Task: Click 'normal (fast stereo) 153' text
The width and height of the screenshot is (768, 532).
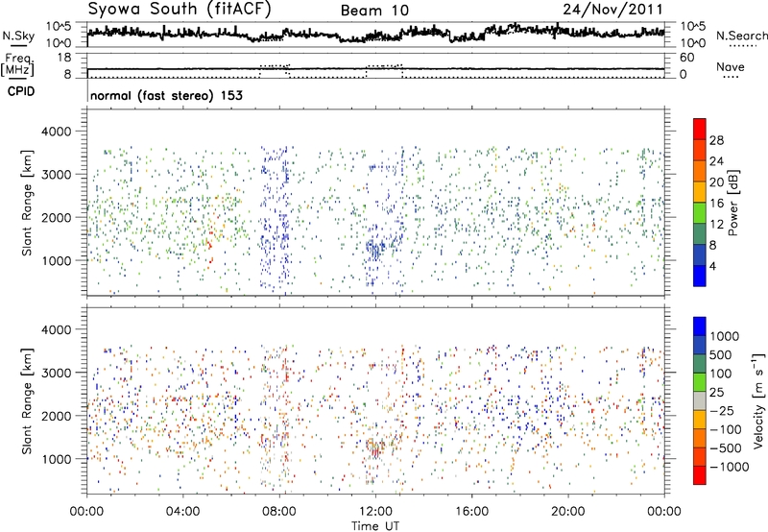Action: (166, 95)
